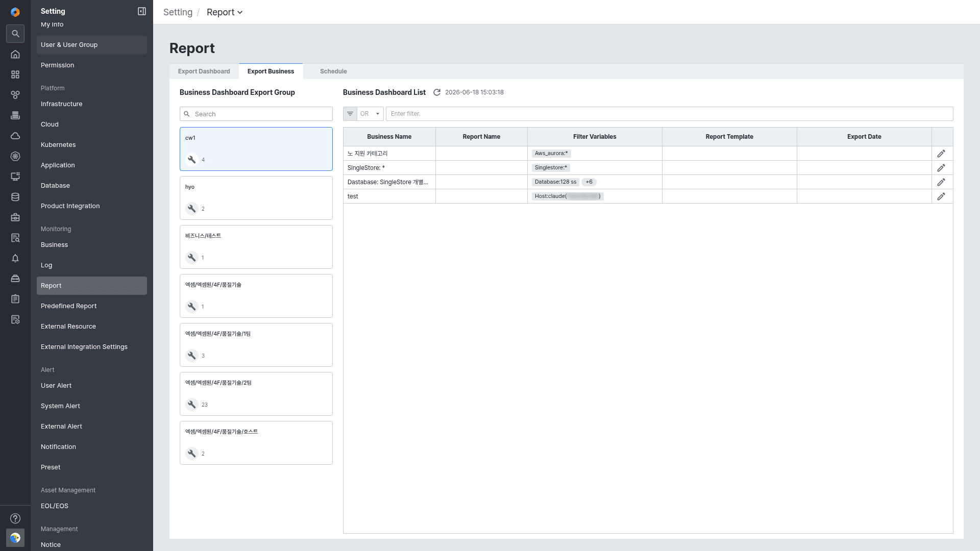Go to Infrastructure settings

tap(92, 104)
